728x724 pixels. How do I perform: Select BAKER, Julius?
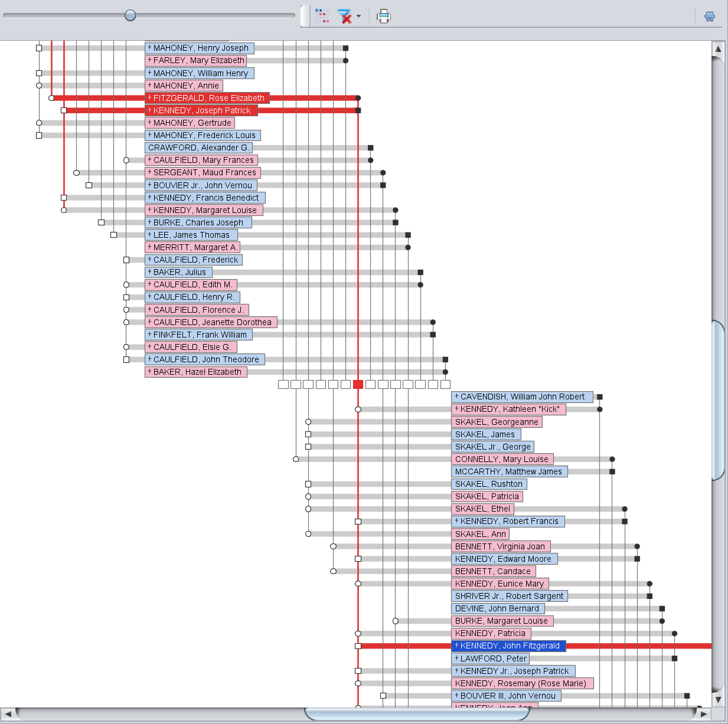[x=178, y=272]
